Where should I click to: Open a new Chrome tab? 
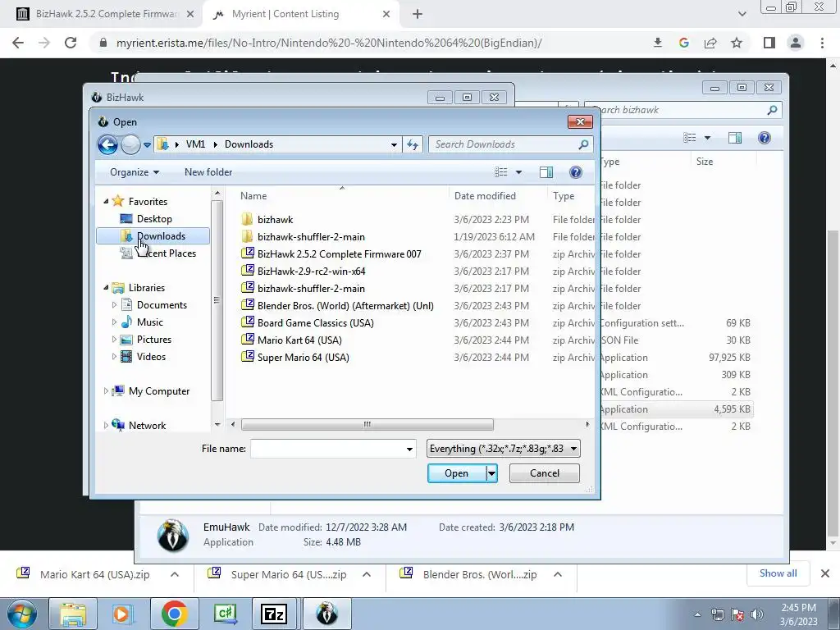(418, 14)
